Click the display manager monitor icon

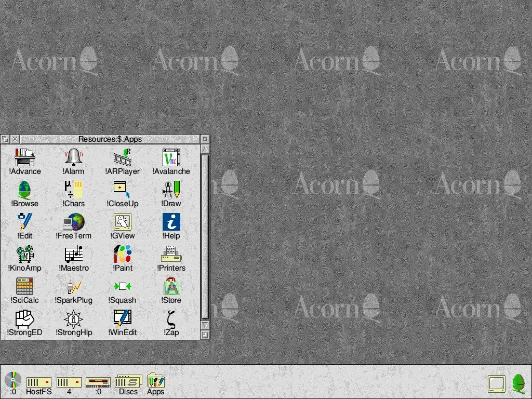point(496,384)
